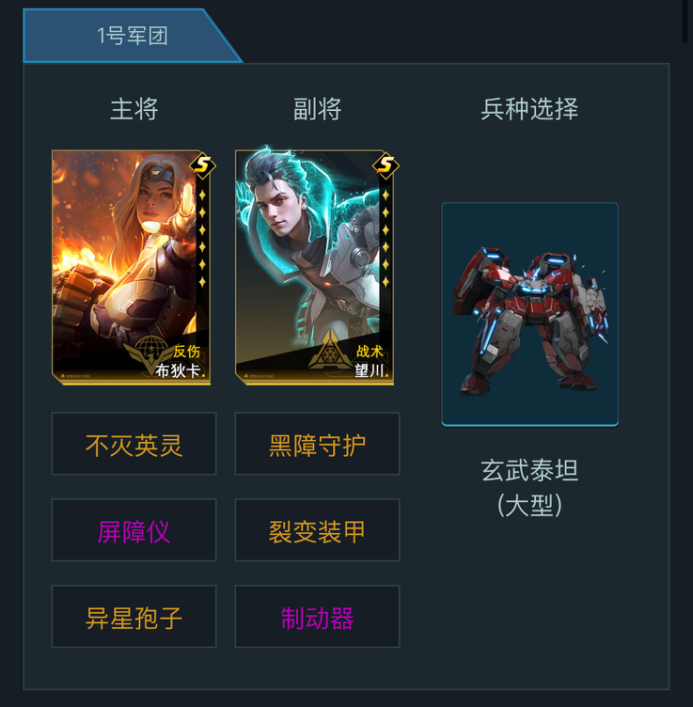
Task: Open the 望川 deputy general card
Action: point(315,267)
